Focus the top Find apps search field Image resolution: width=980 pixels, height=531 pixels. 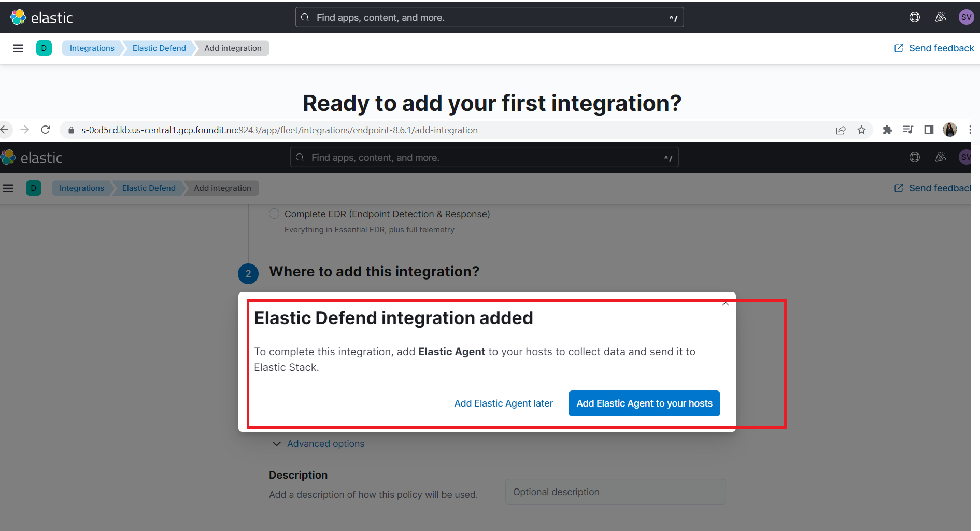(x=490, y=18)
